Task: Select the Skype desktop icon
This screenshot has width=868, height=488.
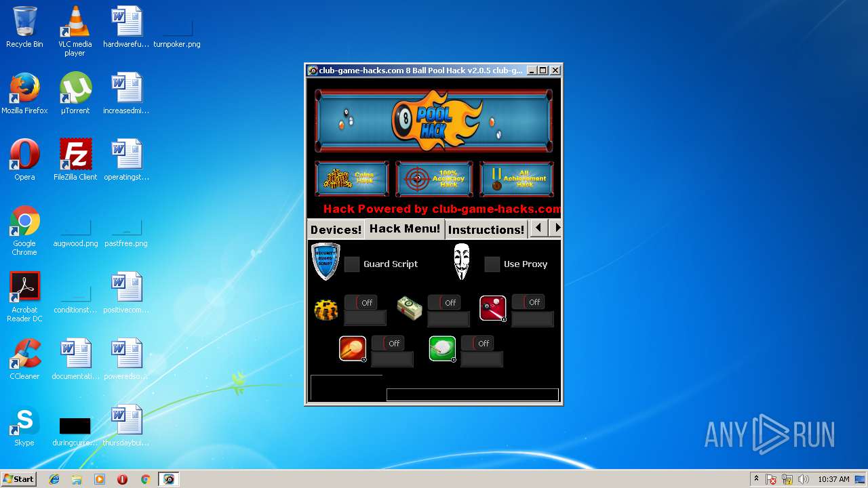Action: (x=24, y=426)
